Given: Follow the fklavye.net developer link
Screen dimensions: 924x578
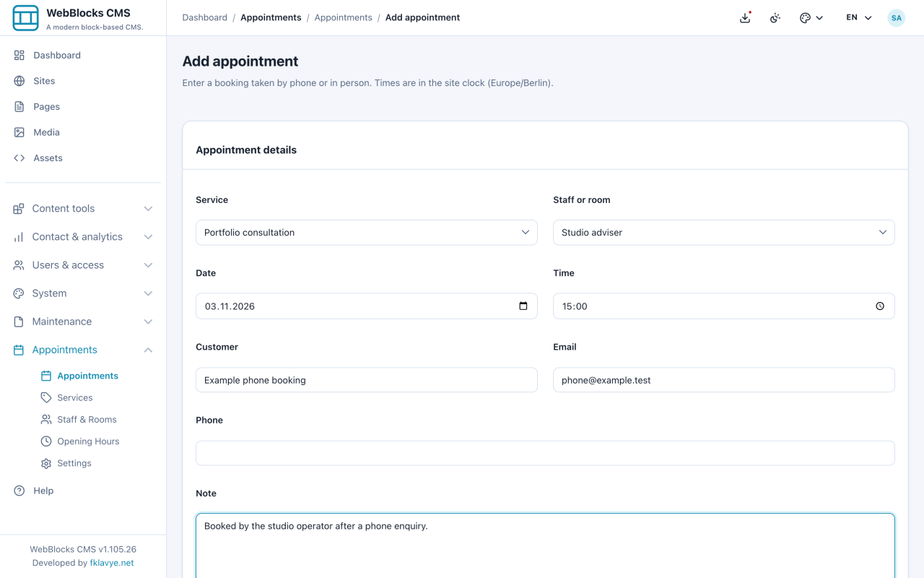Looking at the screenshot, I should point(111,563).
